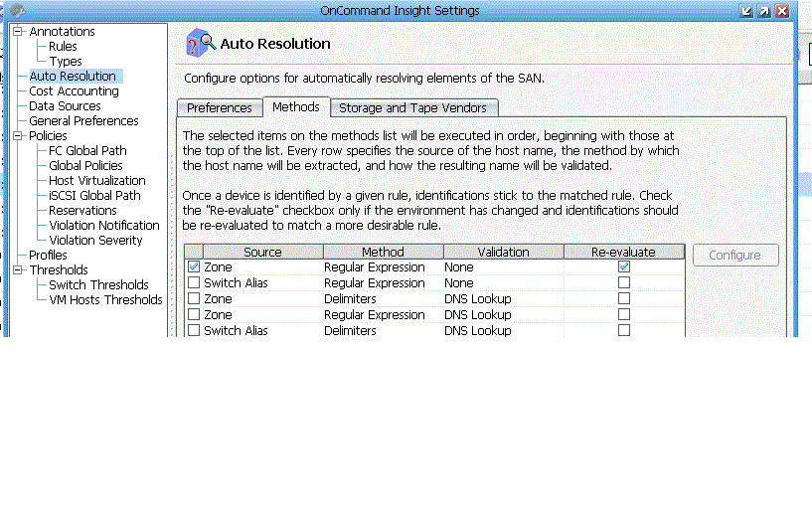Collapse the Thresholds tree node
This screenshot has height=529, width=812.
coord(18,269)
